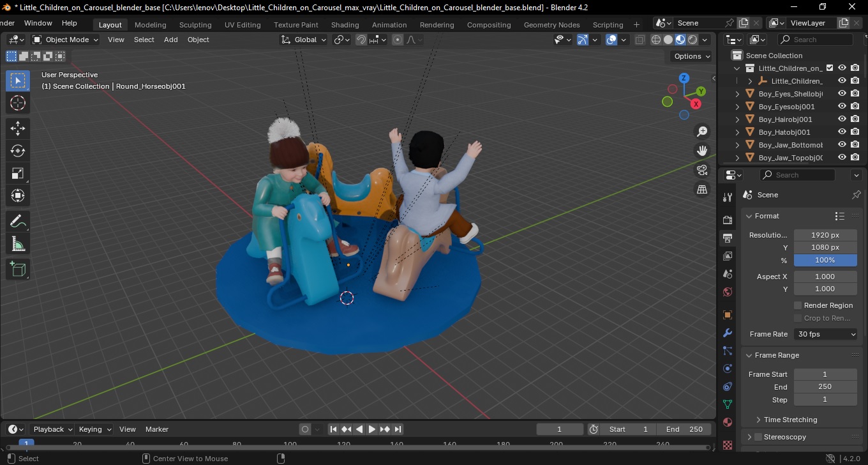Open the Object Constraints properties tab
Viewport: 868px width, 465px height.
727,386
